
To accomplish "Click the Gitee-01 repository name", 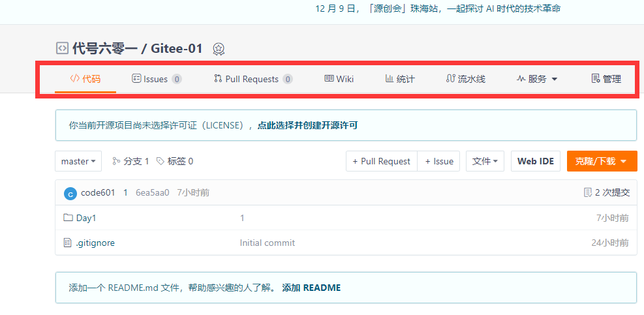I will (x=177, y=48).
